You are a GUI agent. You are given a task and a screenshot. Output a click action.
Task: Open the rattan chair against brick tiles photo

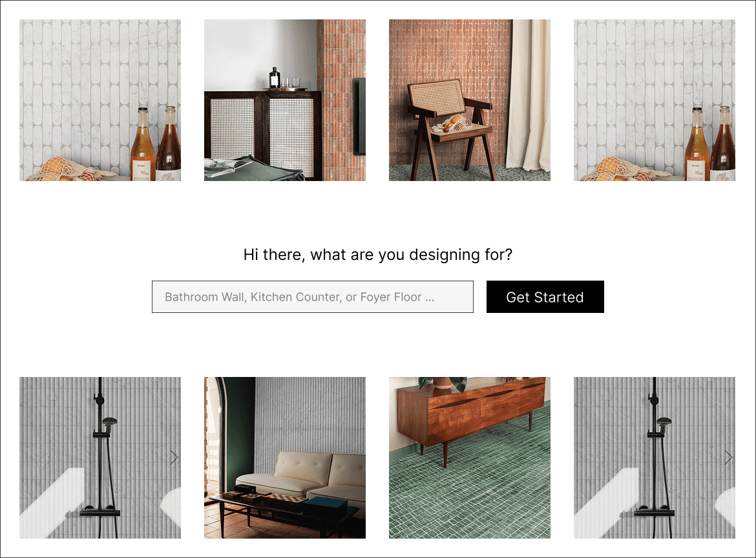(470, 100)
